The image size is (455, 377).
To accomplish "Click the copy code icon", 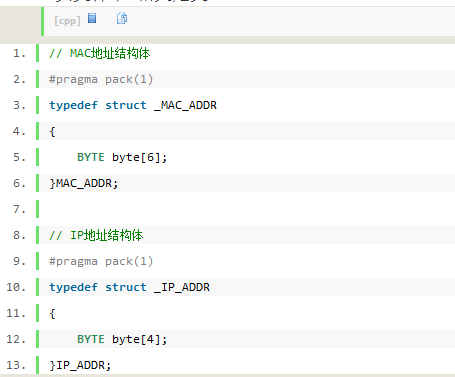I will pyautogui.click(x=122, y=18).
